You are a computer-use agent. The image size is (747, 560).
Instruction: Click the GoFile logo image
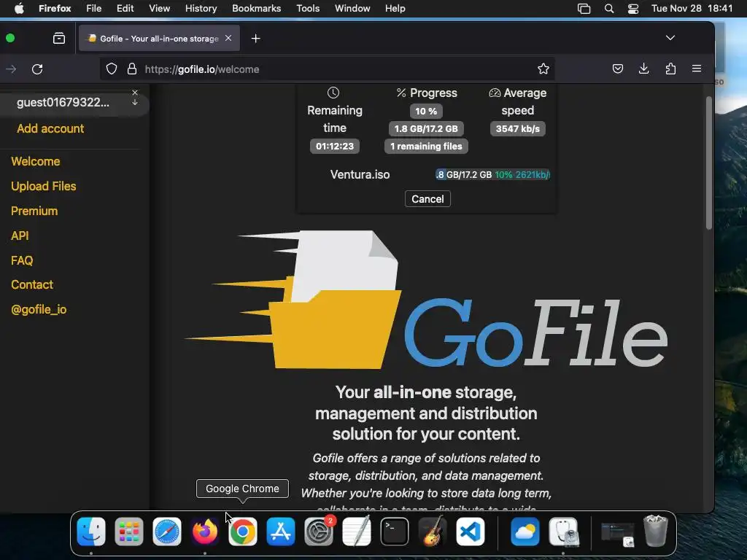coord(425,300)
